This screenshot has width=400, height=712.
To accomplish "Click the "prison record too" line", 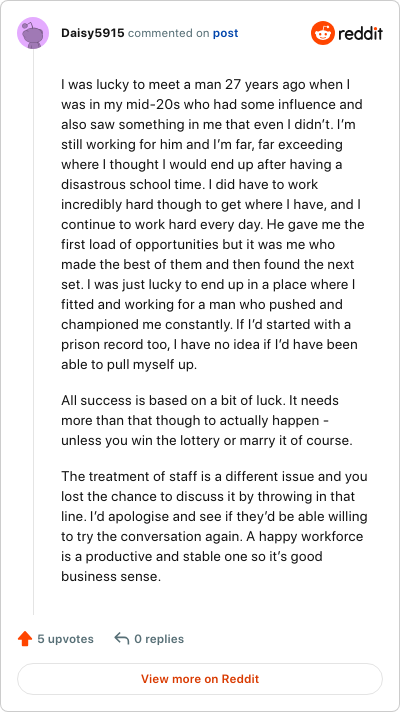I will (x=209, y=345).
